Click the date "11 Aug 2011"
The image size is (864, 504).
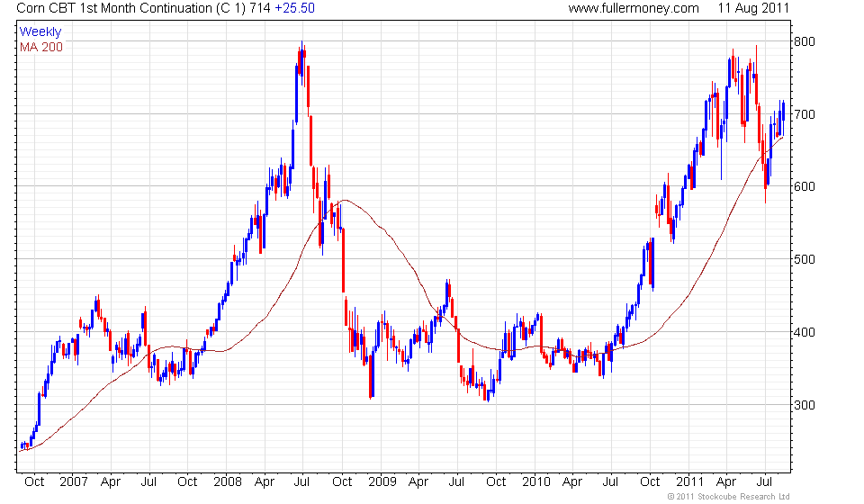click(x=753, y=8)
